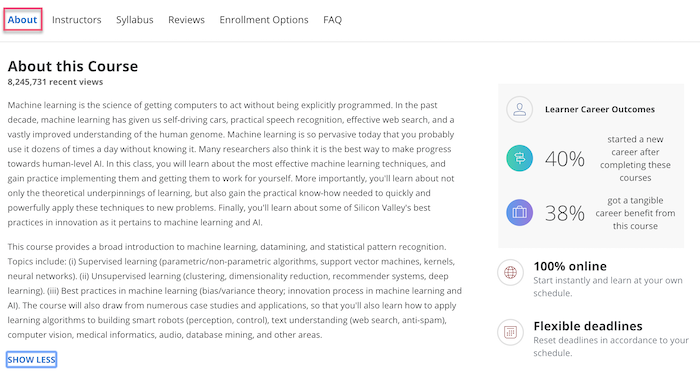Click the green signpost career icon
The width and height of the screenshot is (700, 372).
pos(519,158)
